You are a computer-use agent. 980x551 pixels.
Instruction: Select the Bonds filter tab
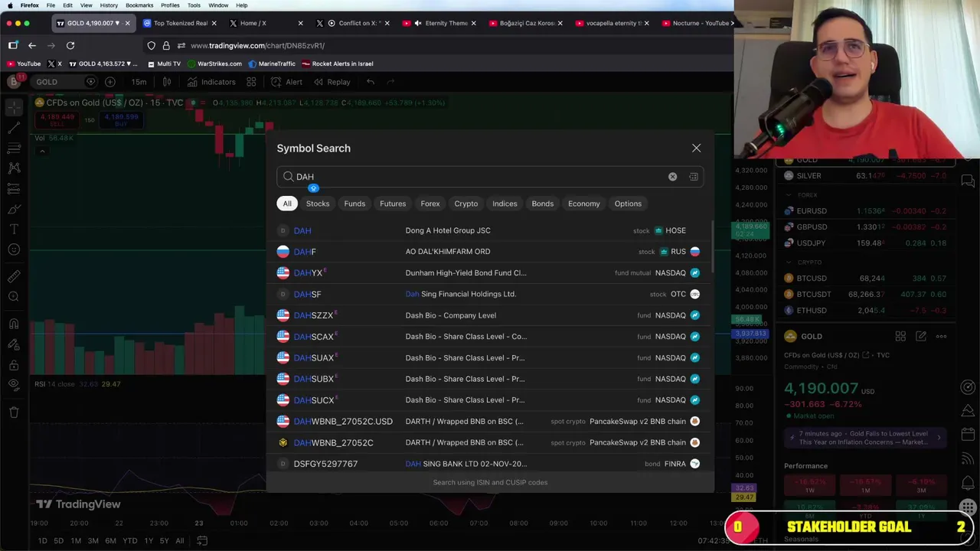[543, 204]
